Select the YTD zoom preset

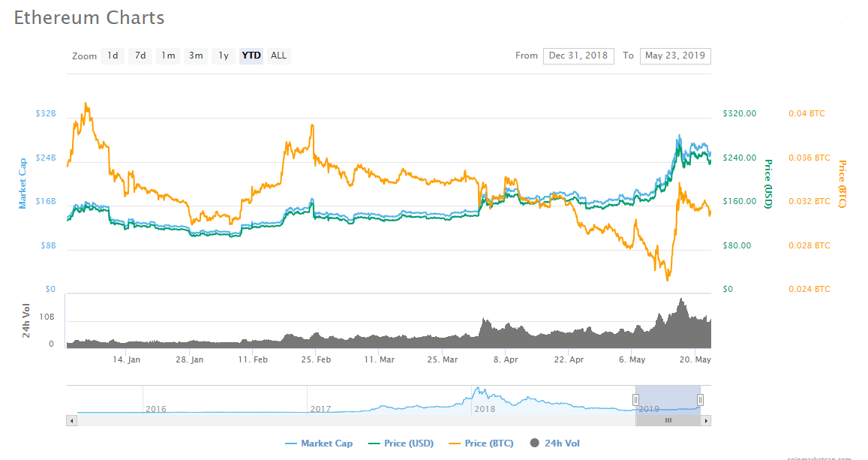(x=251, y=56)
